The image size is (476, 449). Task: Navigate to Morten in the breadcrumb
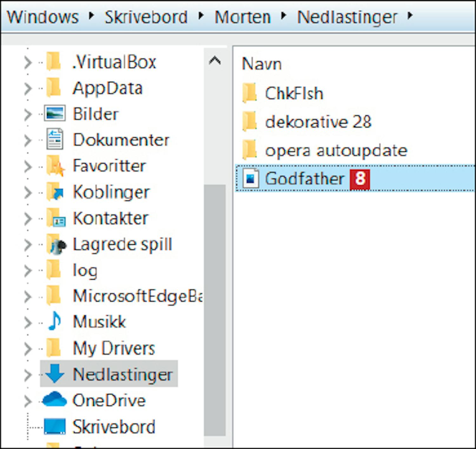click(242, 17)
